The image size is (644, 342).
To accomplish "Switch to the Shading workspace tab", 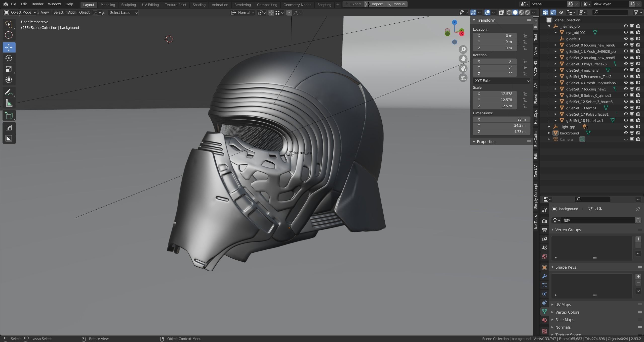I will coord(199,5).
